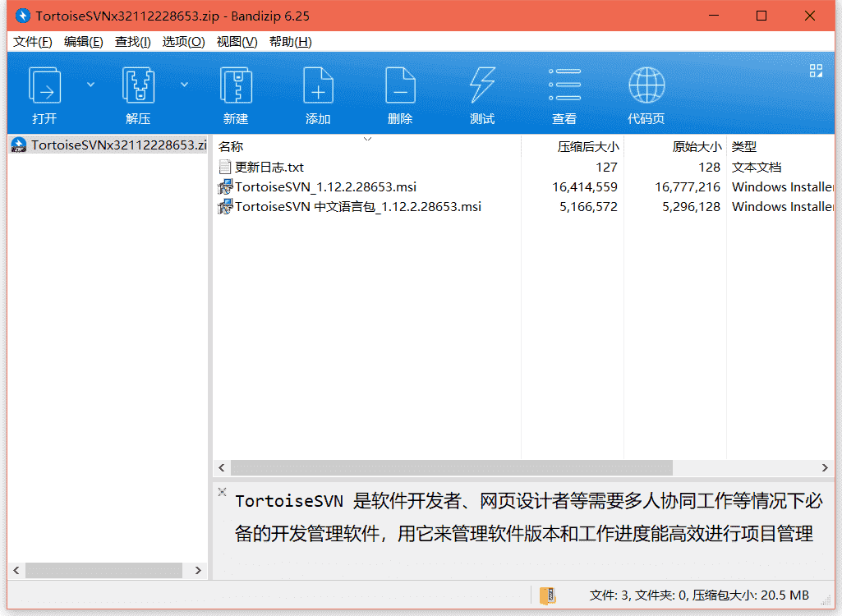
Task: Click the file list horizontal scrollbar thumb
Action: click(x=452, y=468)
